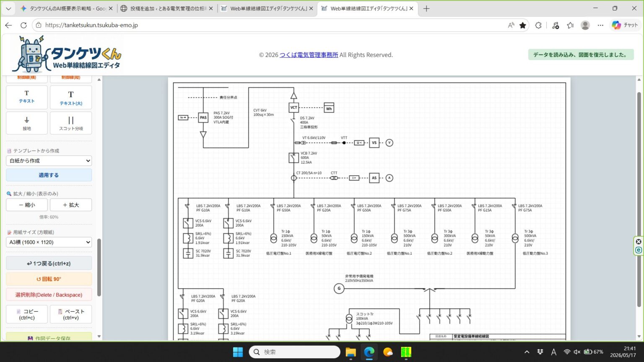This screenshot has height=362, width=644.
Task: Open a new browser tab
Action: 426,8
